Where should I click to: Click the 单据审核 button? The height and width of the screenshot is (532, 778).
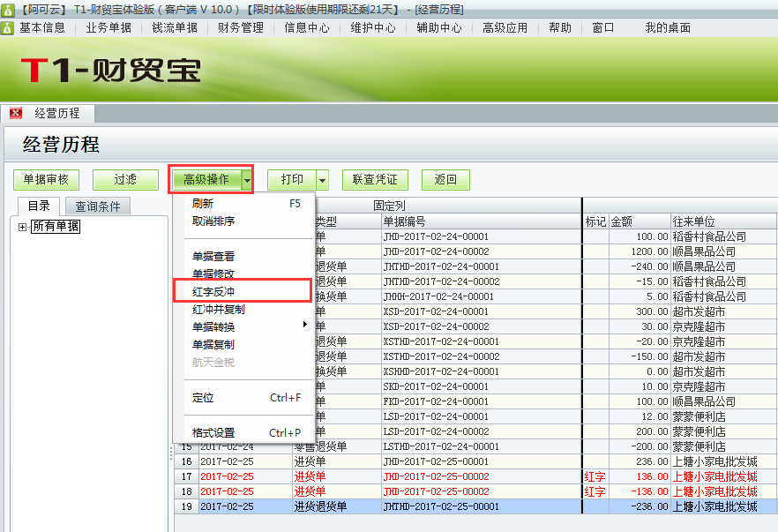pyautogui.click(x=46, y=179)
